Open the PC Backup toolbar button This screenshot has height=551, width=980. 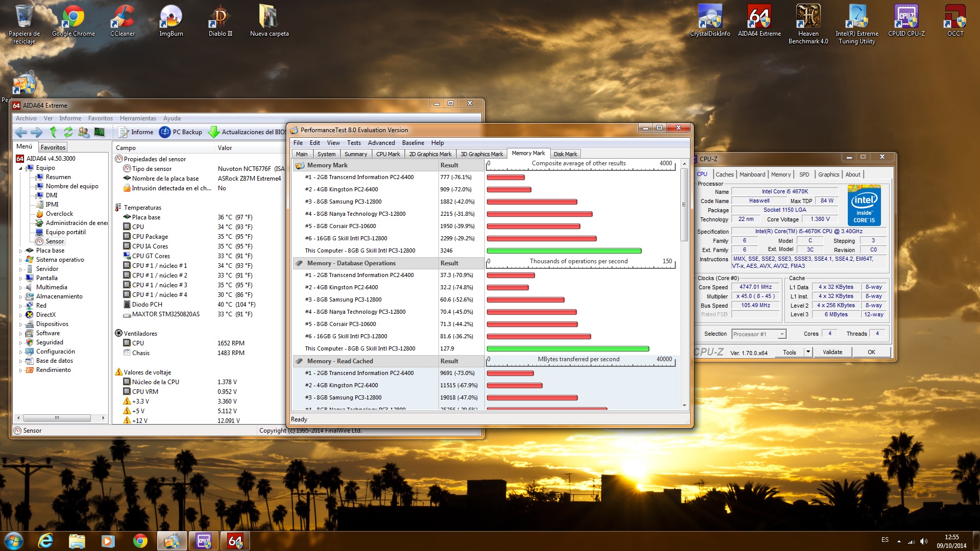point(181,132)
